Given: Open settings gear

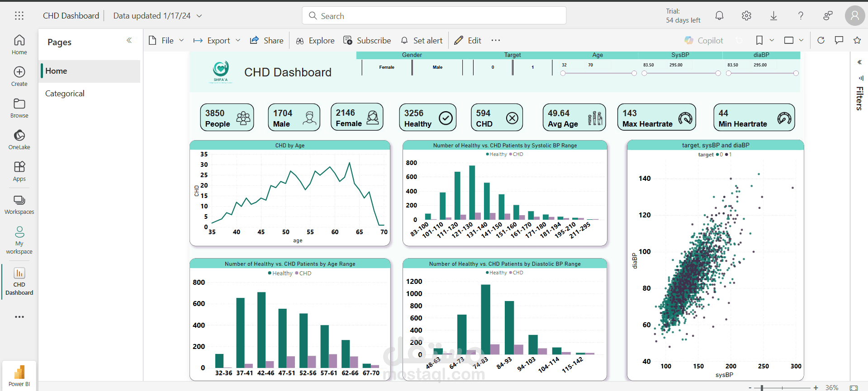Looking at the screenshot, I should (746, 16).
